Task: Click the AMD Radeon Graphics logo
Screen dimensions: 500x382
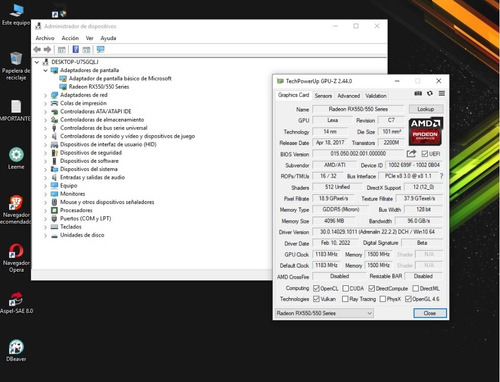Action: point(426,131)
